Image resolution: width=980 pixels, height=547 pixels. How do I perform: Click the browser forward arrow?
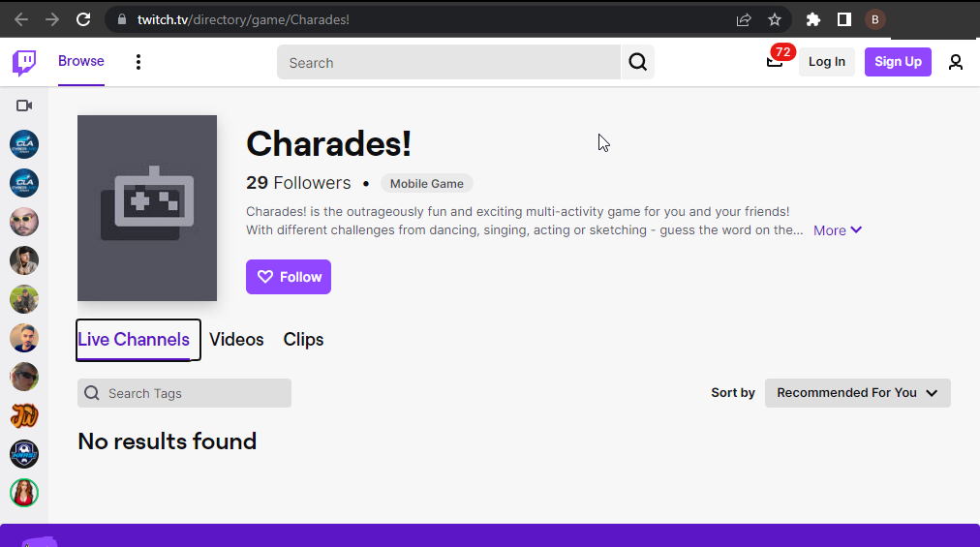click(52, 19)
